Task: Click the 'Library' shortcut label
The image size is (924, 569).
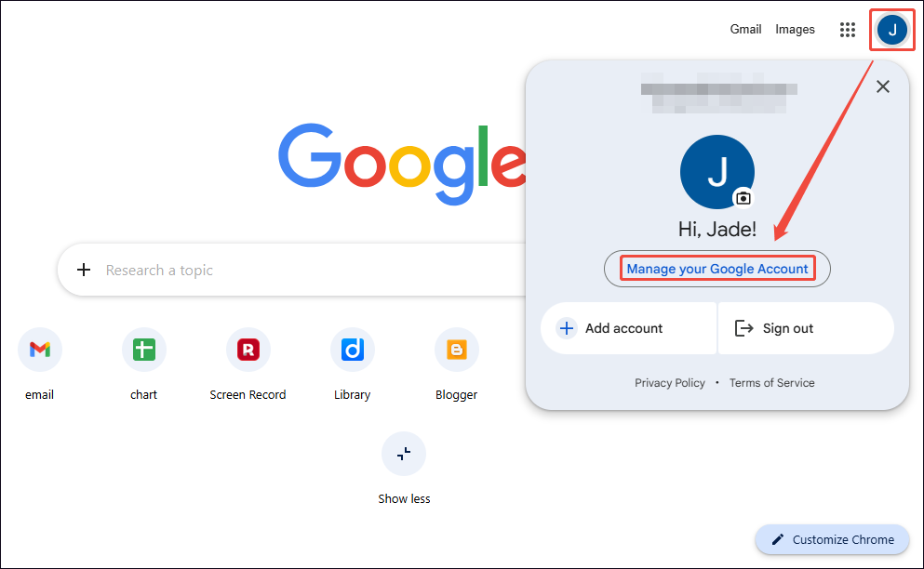Action: point(352,394)
